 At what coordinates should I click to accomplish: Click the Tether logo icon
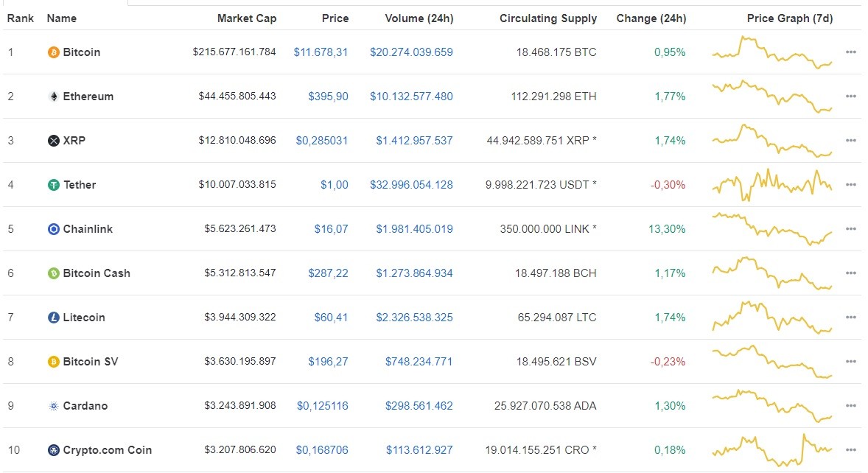53,185
